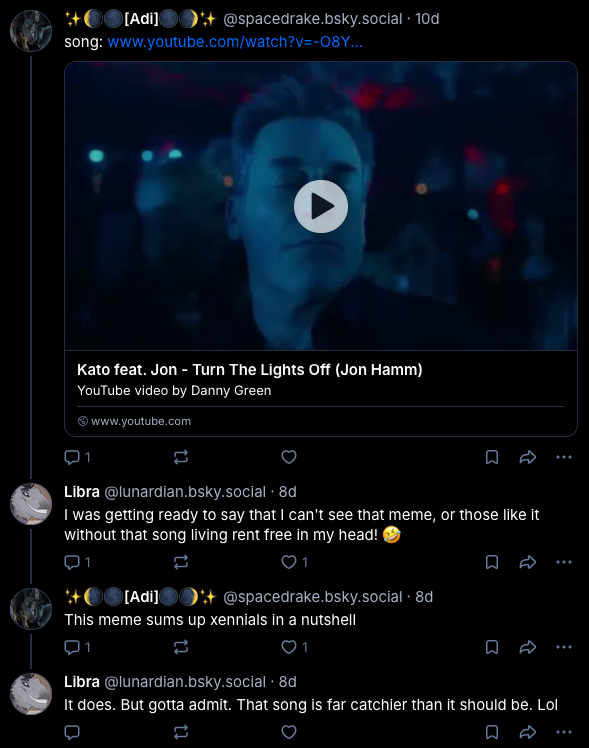Share the song link post

[527, 457]
